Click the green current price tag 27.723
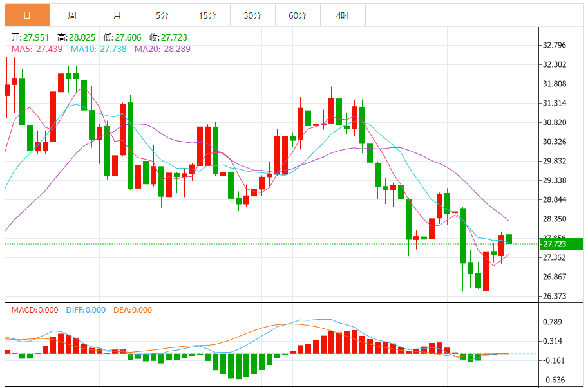 [x=562, y=244]
